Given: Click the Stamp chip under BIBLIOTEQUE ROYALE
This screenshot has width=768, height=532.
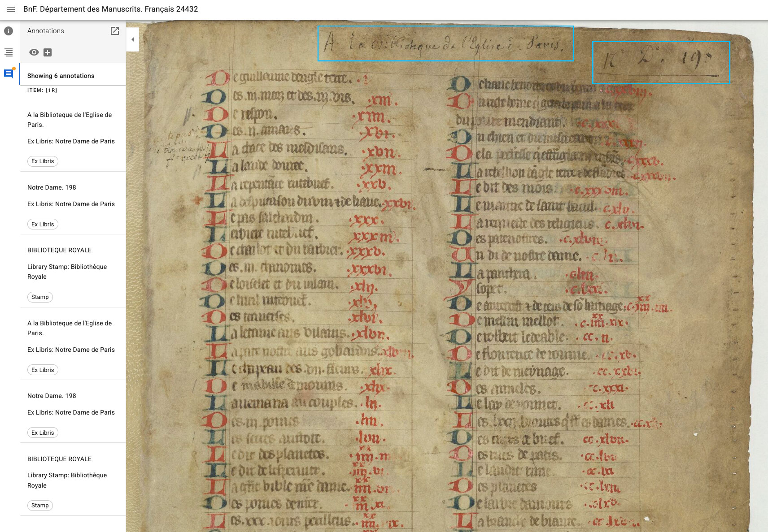Looking at the screenshot, I should [40, 297].
